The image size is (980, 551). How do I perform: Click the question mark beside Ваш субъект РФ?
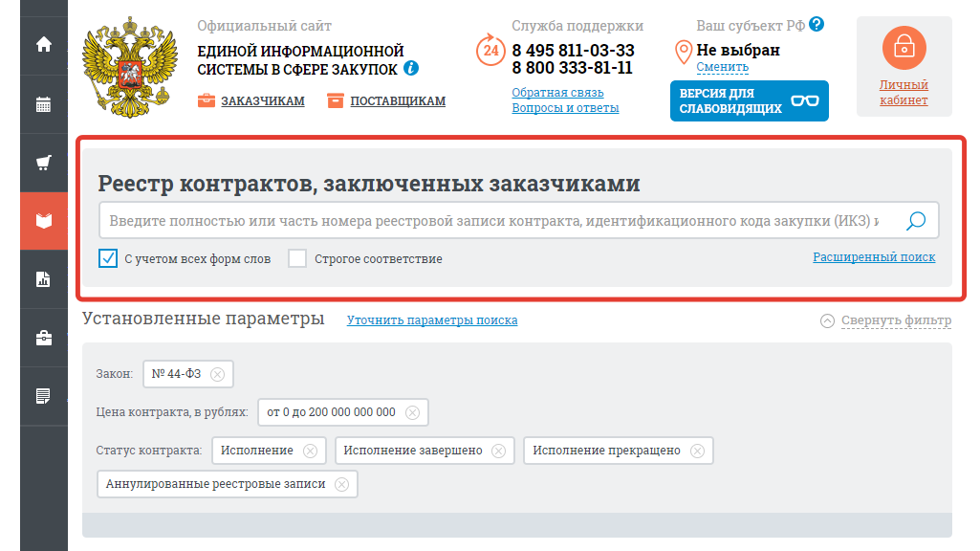816,25
